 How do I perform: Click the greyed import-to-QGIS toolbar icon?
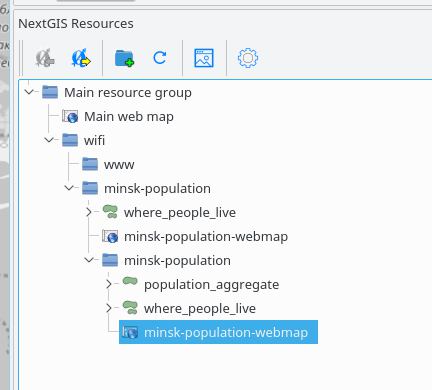[x=45, y=58]
